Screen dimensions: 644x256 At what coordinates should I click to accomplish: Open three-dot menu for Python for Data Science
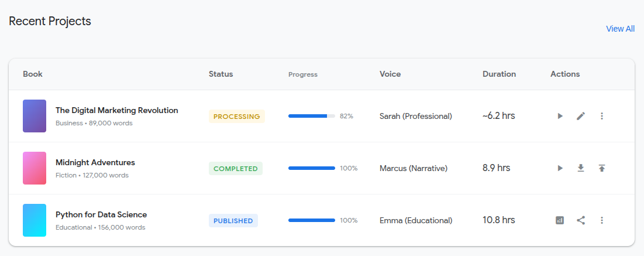(x=602, y=220)
